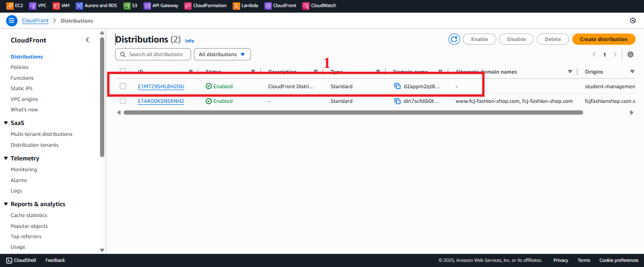Click the horizontal table scrollbar
Viewport: 644px width, 267px height.
pos(353,112)
